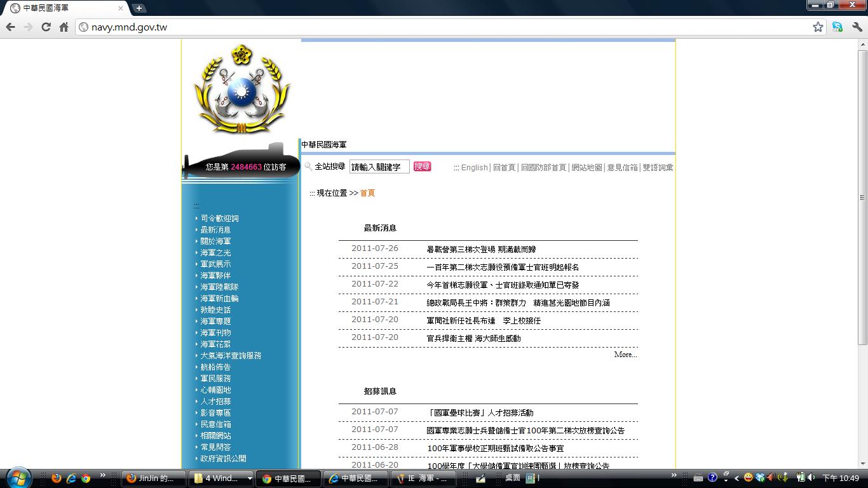Click the ROC Navy emblem logo
Image resolution: width=868 pixels, height=488 pixels.
coord(241,89)
